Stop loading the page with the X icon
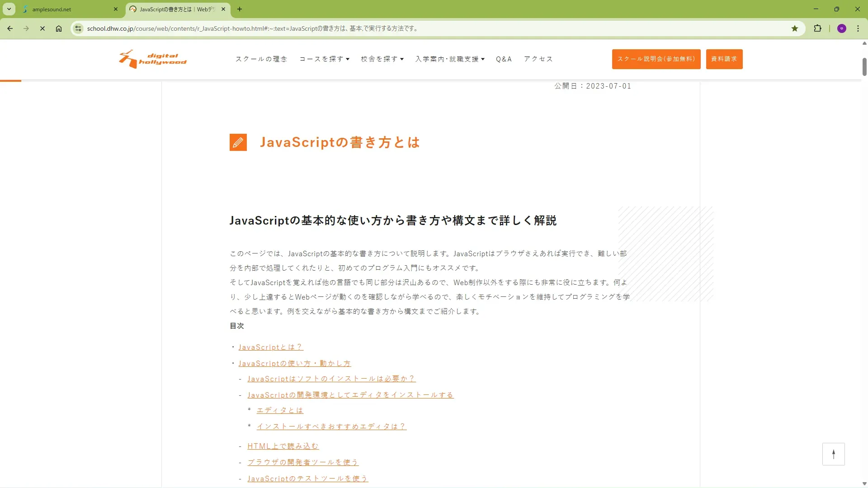Viewport: 868px width, 488px height. pyautogui.click(x=42, y=28)
